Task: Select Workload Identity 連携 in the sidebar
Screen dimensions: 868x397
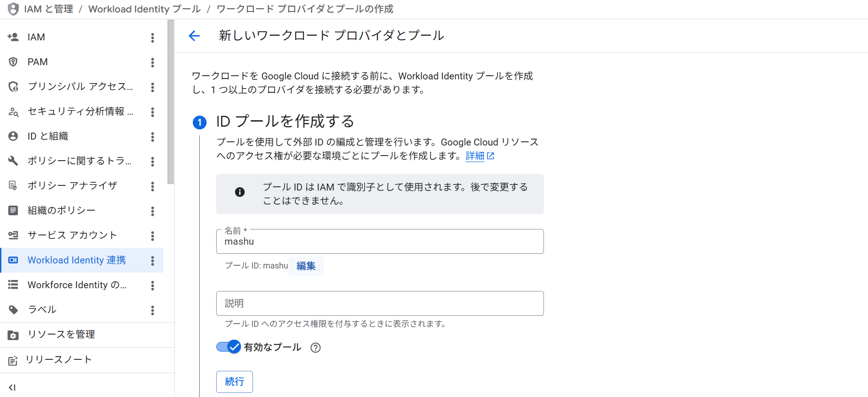Action: point(82,260)
